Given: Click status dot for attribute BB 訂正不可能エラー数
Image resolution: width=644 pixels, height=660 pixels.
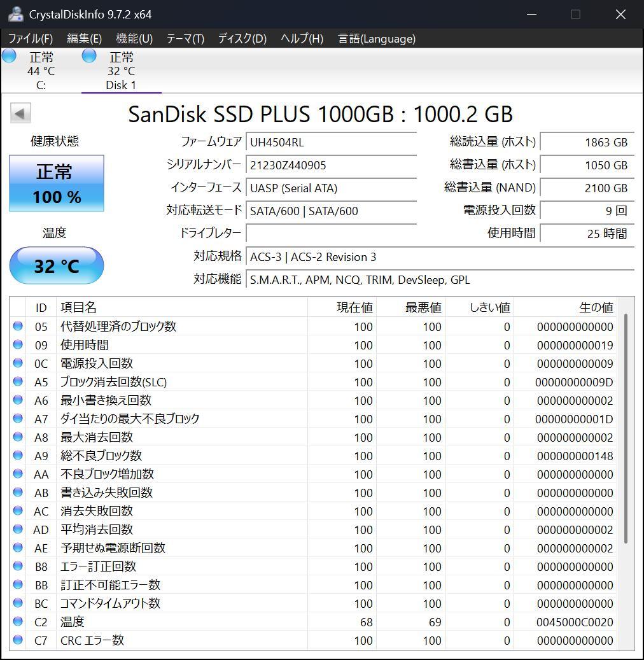Looking at the screenshot, I should (x=18, y=585).
